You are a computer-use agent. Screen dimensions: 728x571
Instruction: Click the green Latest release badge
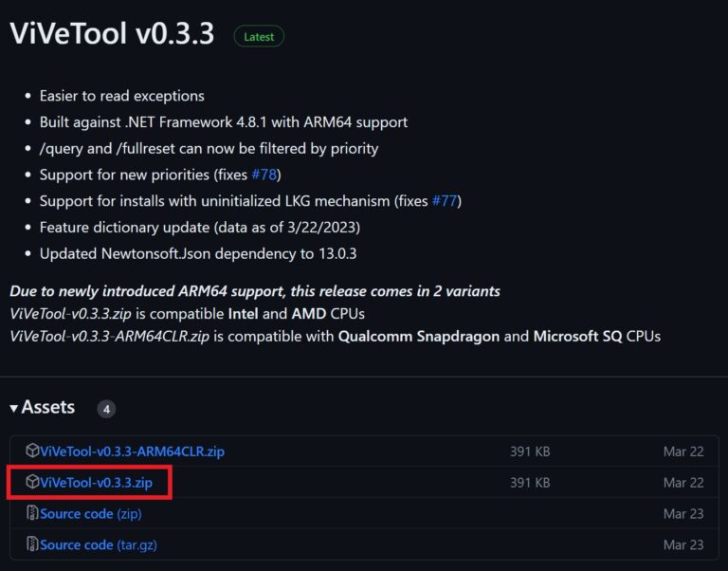point(259,37)
